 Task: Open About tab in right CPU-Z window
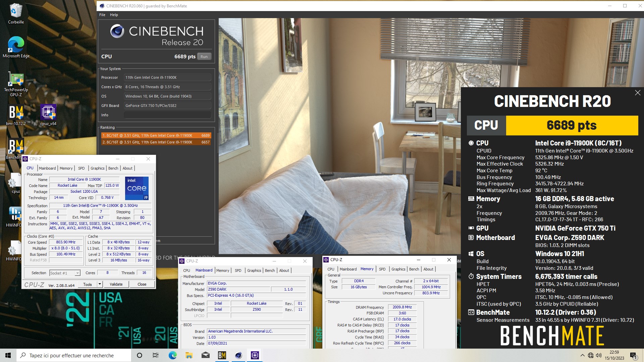coord(428,269)
